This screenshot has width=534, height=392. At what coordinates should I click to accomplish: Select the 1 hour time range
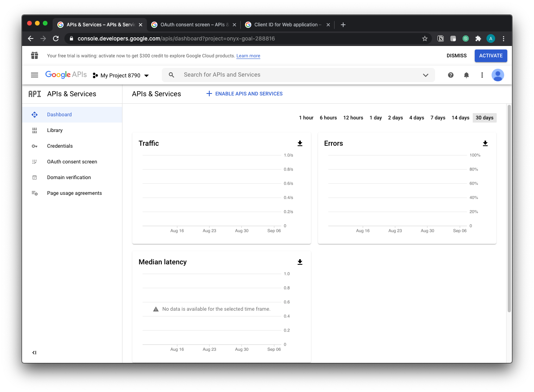pyautogui.click(x=306, y=118)
